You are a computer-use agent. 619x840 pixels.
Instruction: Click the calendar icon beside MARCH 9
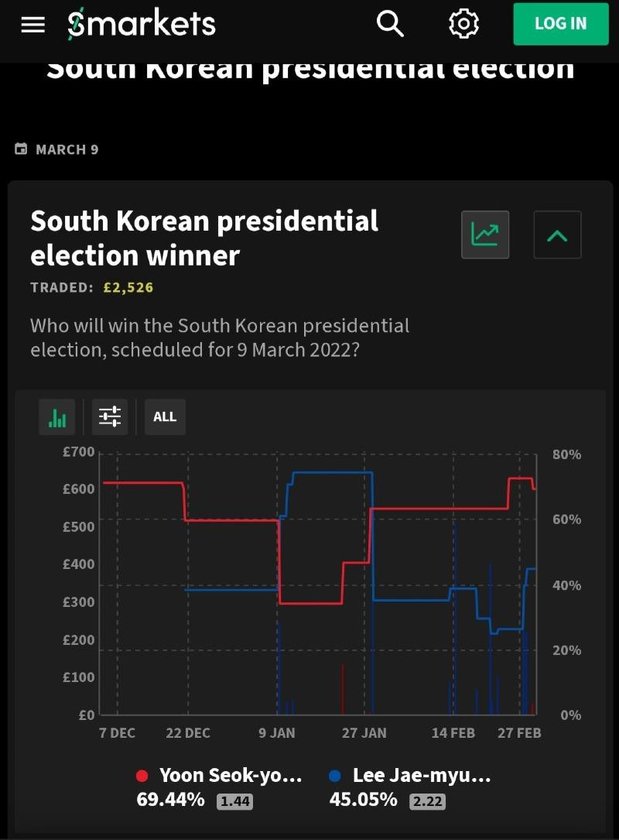click(21, 149)
